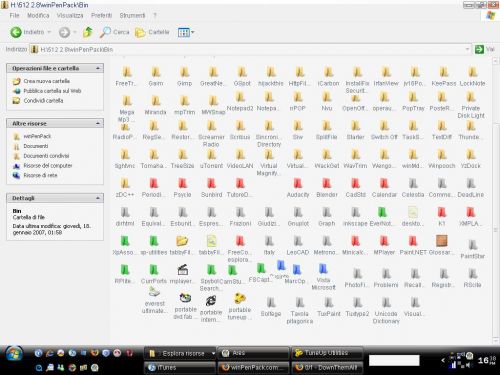The height and width of the screenshot is (375, 500).
Task: Expand the Indirizzo address bar dropdown
Action: pos(467,49)
